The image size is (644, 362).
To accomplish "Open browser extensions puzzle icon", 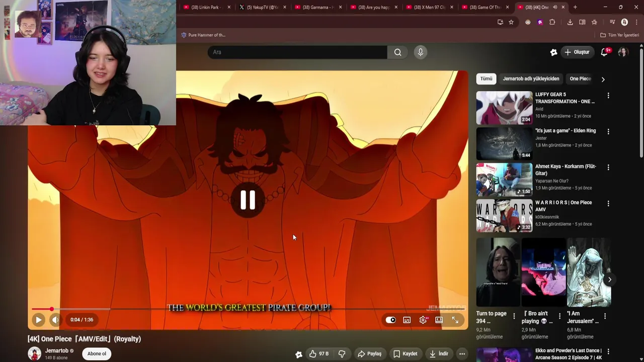I will coord(552,22).
